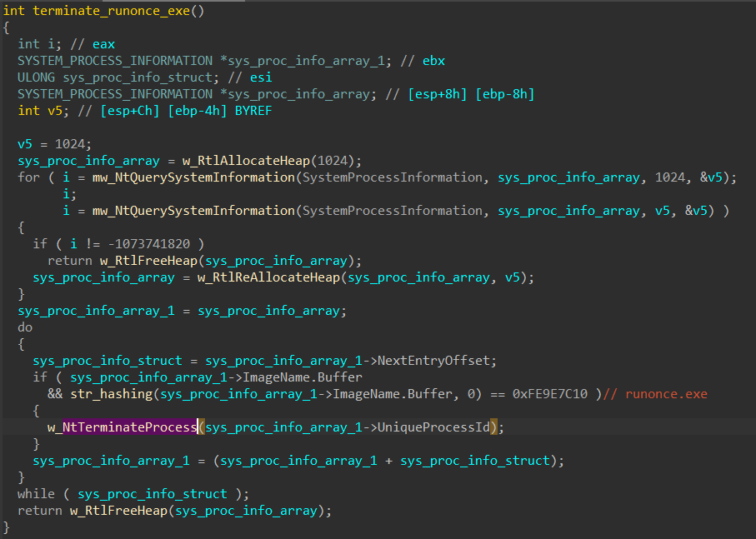The width and height of the screenshot is (756, 539).
Task: Click the 'int v5;' variable declaration
Action: [43, 111]
